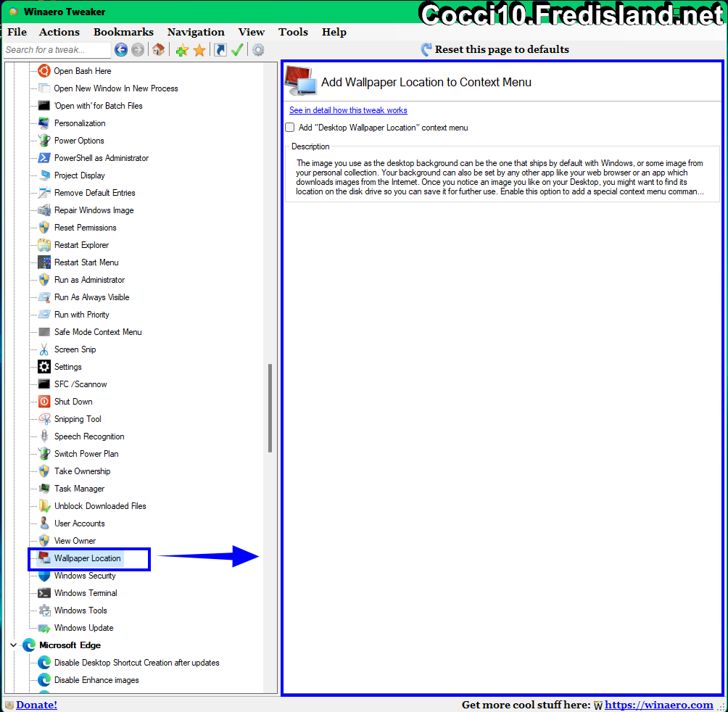Open the Actions menu

click(x=59, y=32)
